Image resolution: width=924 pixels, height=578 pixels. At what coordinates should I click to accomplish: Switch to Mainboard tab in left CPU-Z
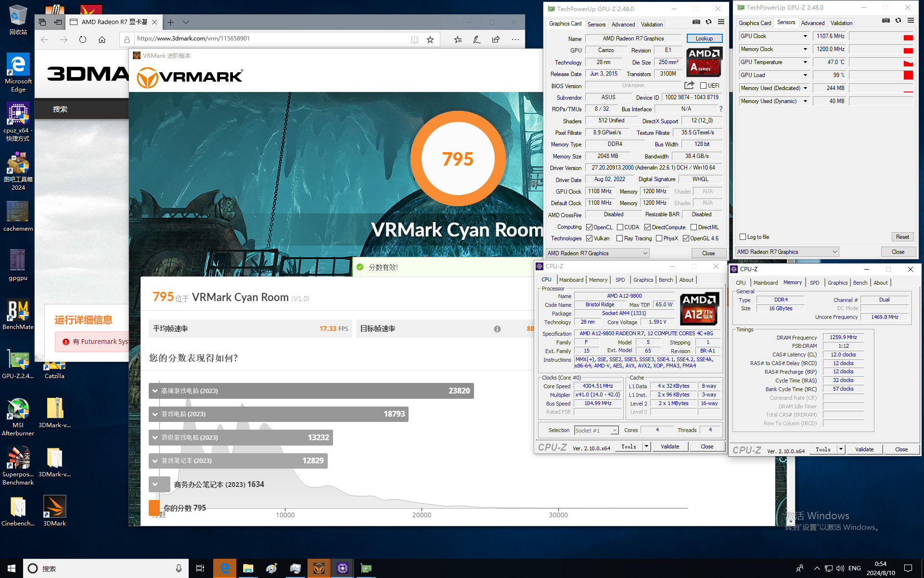pos(571,280)
